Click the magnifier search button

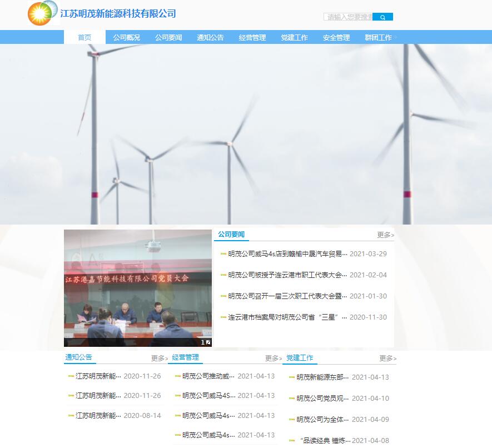coord(382,17)
